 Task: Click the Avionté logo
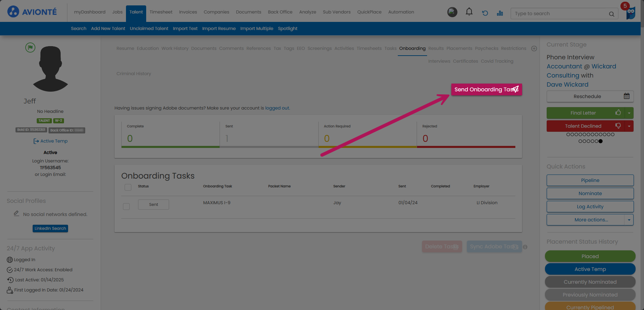(32, 12)
